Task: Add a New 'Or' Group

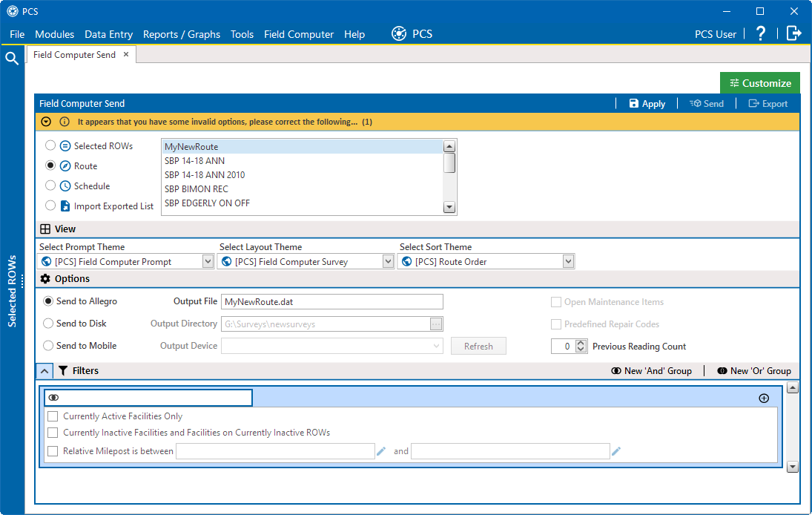Action: pyautogui.click(x=754, y=371)
